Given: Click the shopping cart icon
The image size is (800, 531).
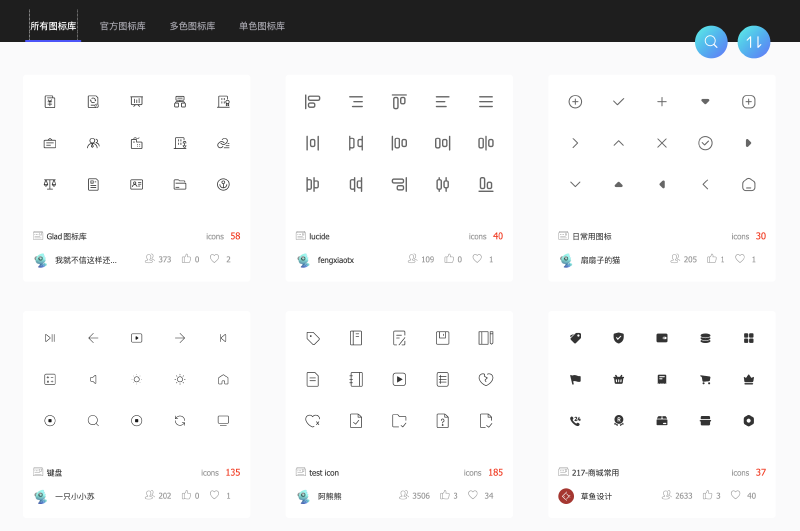Looking at the screenshot, I should coord(705,379).
